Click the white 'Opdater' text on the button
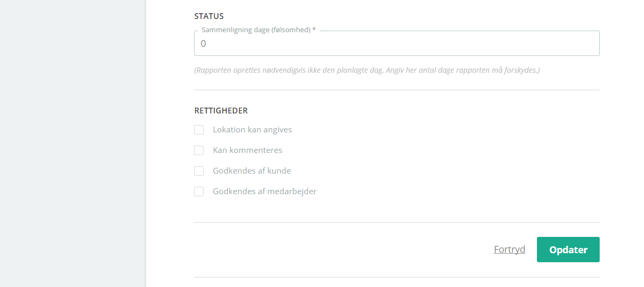 568,250
